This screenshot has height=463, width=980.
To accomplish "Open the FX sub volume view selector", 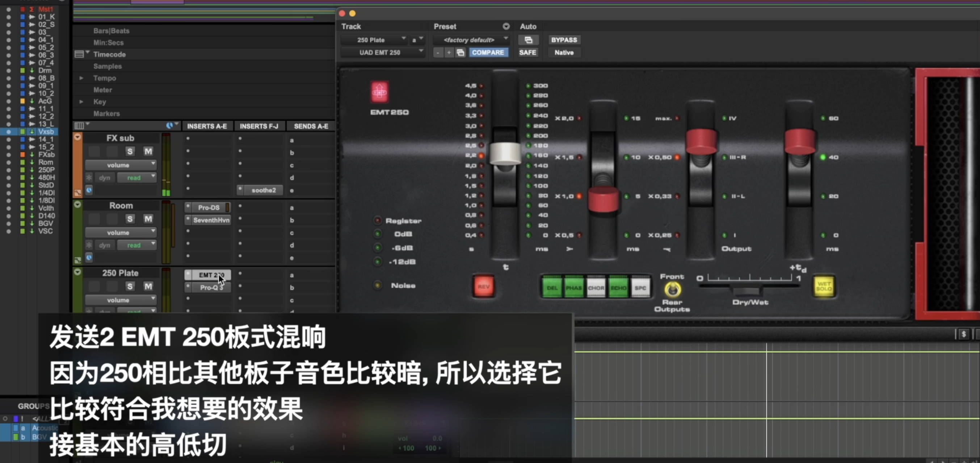I will click(120, 165).
